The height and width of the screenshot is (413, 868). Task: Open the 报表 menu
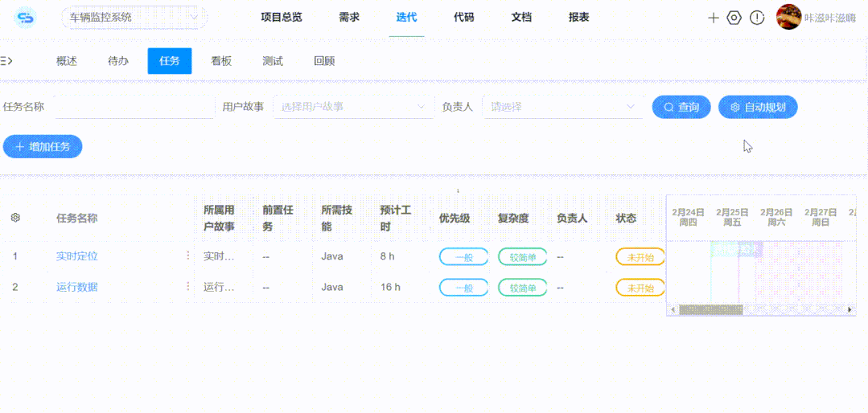(x=579, y=17)
